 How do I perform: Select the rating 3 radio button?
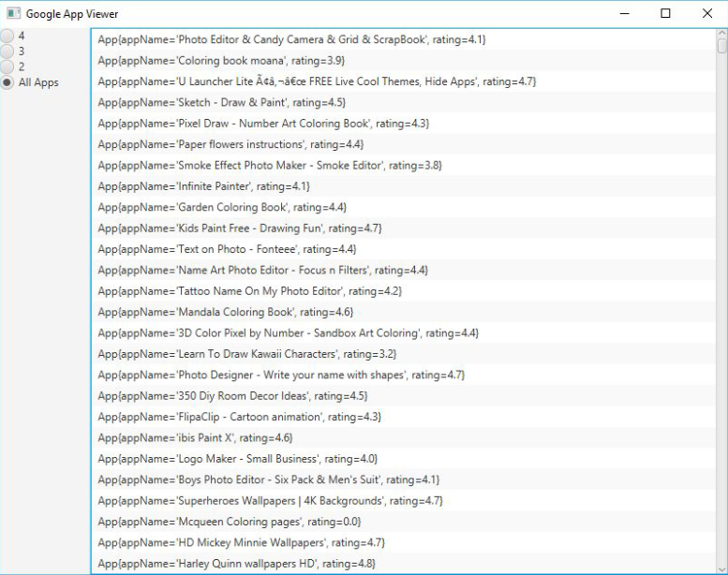click(x=7, y=52)
